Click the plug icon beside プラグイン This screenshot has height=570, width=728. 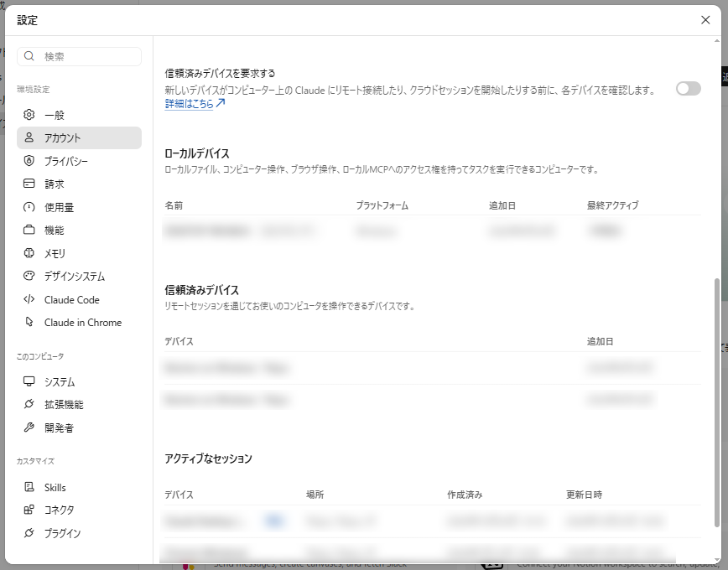coord(29,533)
